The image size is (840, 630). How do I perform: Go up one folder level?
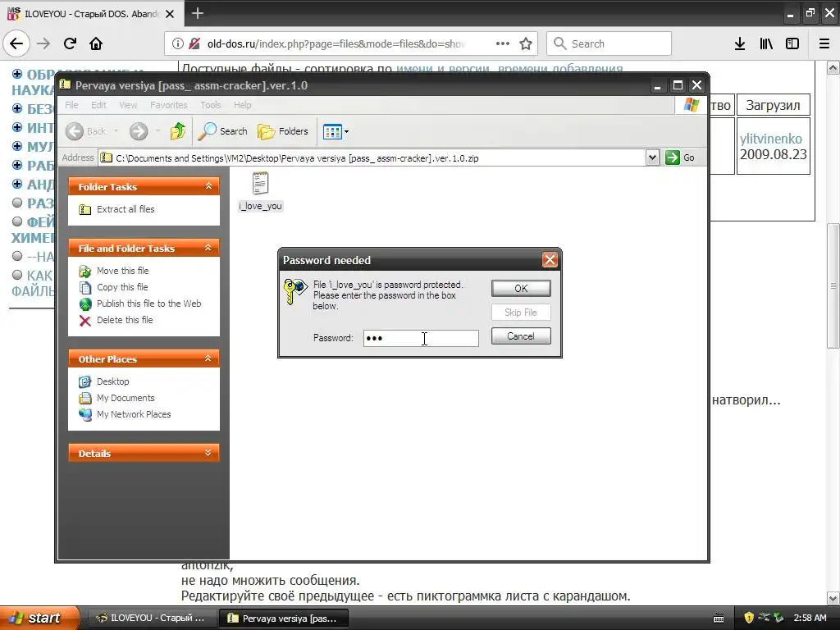click(x=178, y=130)
